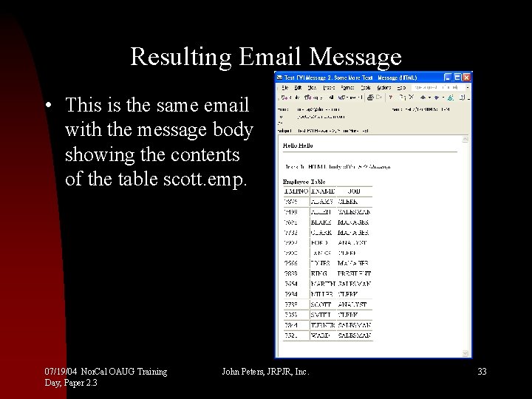Click the message scrollbar down arrow
532x399 pixels.
point(465,353)
